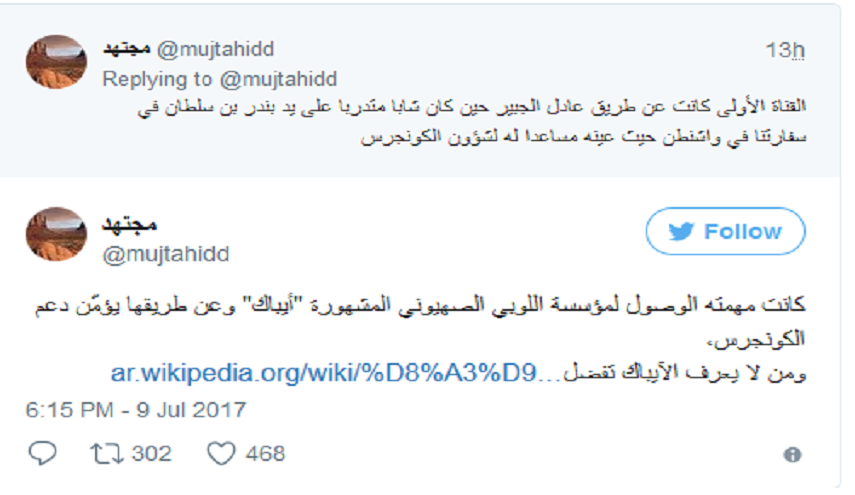The width and height of the screenshot is (855, 495).
Task: Open the @mujtahidd mention after Replying to
Action: click(x=274, y=79)
